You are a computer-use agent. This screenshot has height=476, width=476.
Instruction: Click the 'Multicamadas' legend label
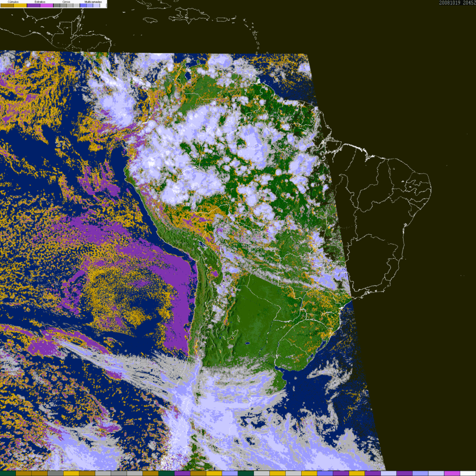point(93,2)
